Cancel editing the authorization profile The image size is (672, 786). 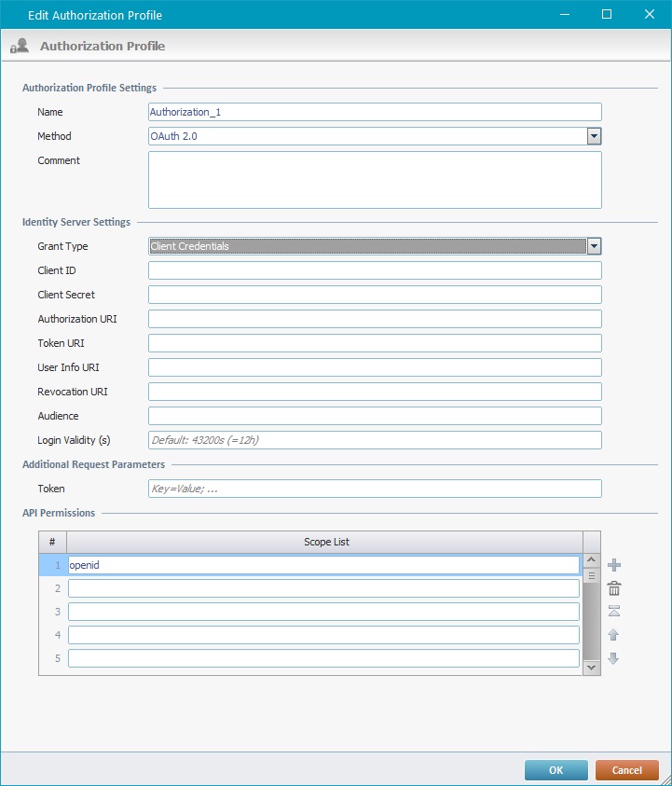pyautogui.click(x=626, y=770)
